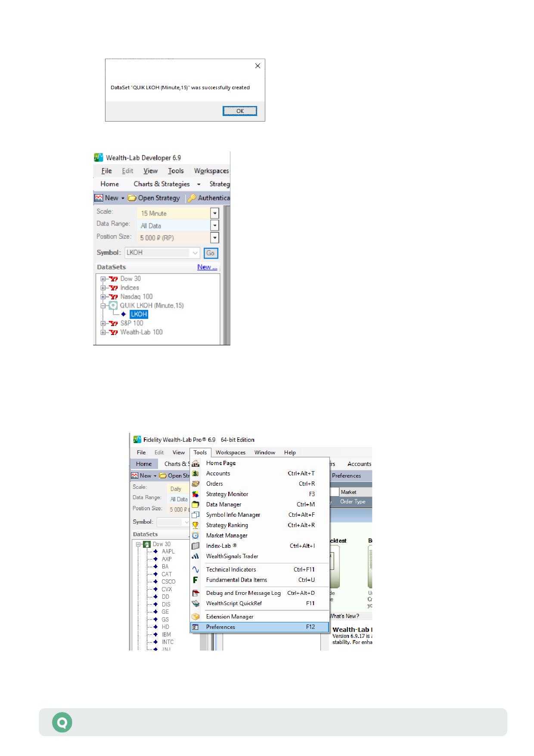Expand the S&P 100 dataset node
The image size is (534, 756).
(x=103, y=323)
